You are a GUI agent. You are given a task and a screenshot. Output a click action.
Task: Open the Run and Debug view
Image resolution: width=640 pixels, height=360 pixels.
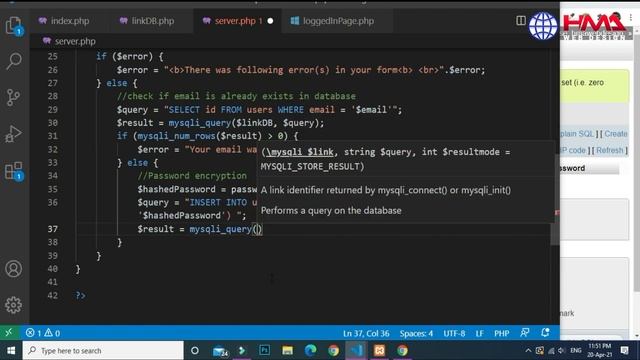coord(13,133)
